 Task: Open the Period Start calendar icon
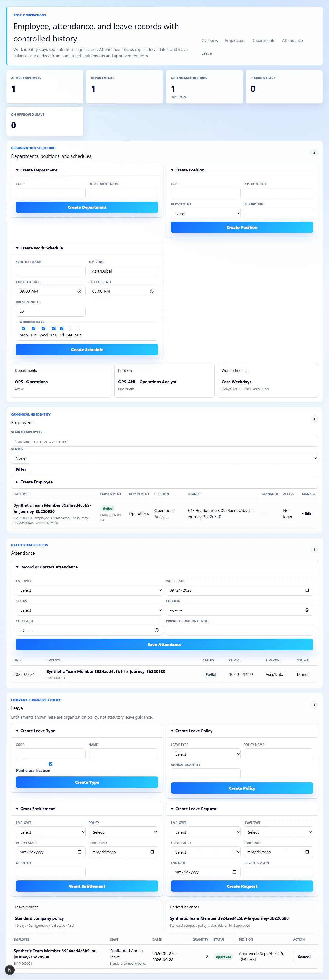point(79,852)
